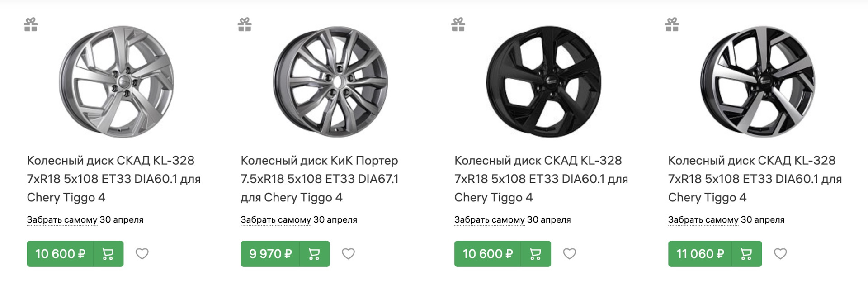Click the gift icon above the silver KL-328 wheel

pos(31,24)
